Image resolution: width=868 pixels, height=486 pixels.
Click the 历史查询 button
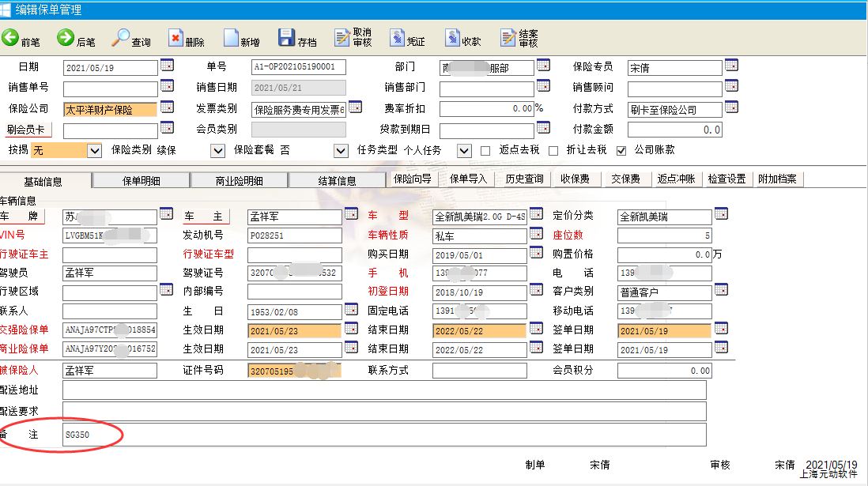(x=525, y=179)
